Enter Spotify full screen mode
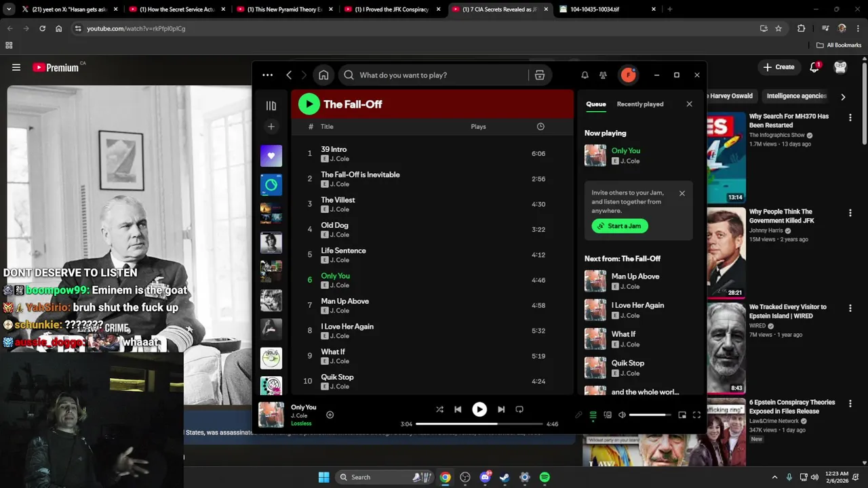Screen dimensions: 868x488 [x=696, y=415]
